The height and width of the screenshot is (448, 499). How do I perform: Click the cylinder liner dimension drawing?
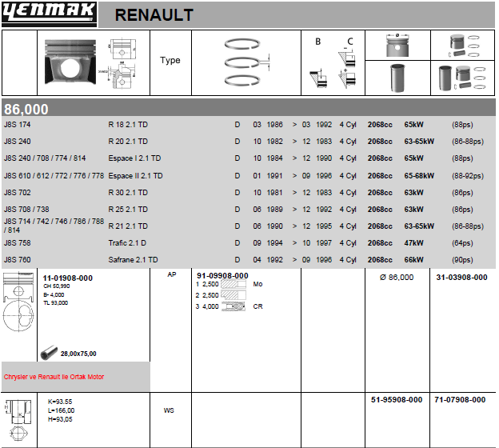[x=18, y=418]
